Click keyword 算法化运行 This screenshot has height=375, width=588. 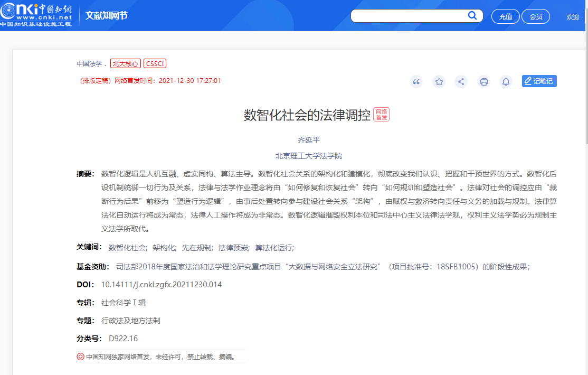pyautogui.click(x=274, y=248)
